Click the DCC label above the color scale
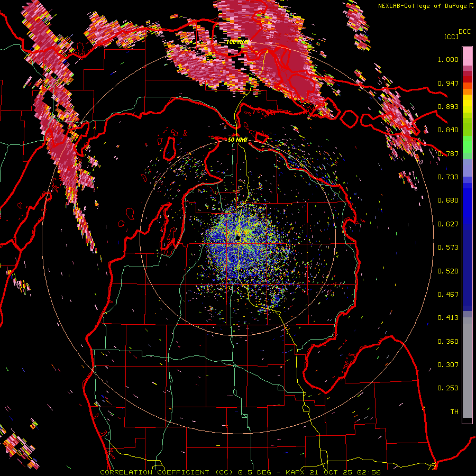 [x=465, y=32]
